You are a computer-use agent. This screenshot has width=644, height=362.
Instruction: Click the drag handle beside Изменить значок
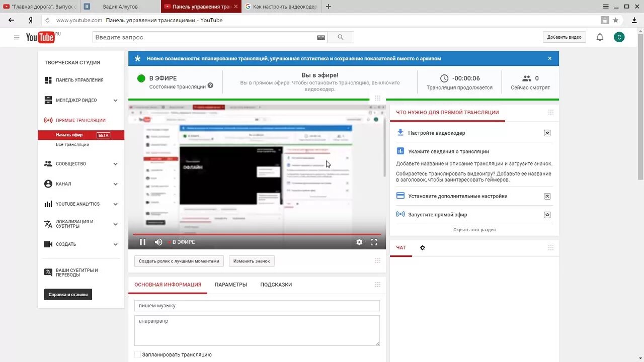378,260
